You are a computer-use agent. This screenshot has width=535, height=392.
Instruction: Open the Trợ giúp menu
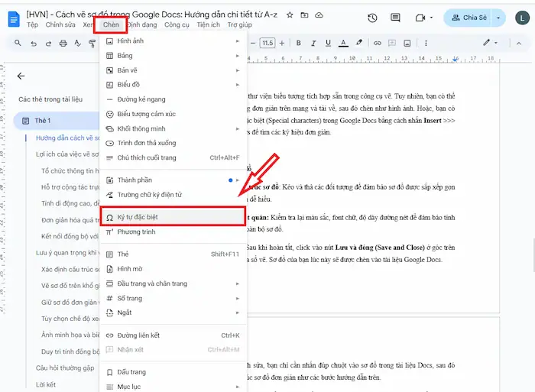coord(239,25)
